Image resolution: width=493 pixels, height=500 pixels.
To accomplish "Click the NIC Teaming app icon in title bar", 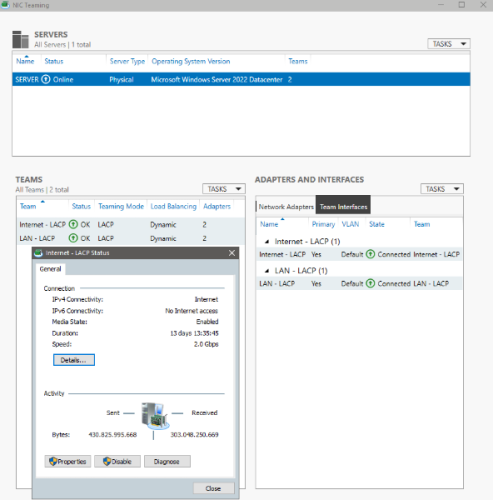I will [5, 5].
